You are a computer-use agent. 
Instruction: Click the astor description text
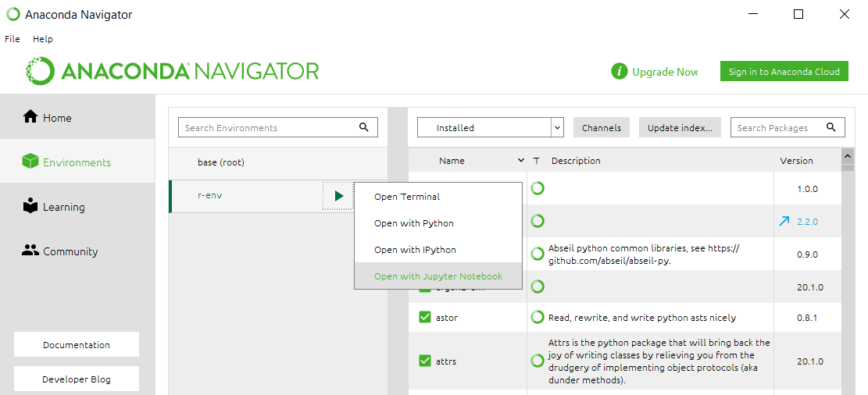click(x=642, y=318)
